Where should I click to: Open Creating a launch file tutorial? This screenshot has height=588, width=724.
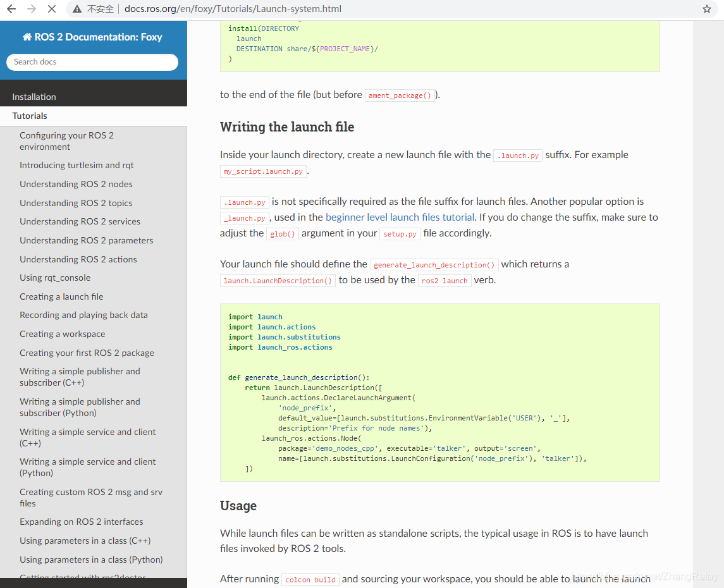click(61, 297)
